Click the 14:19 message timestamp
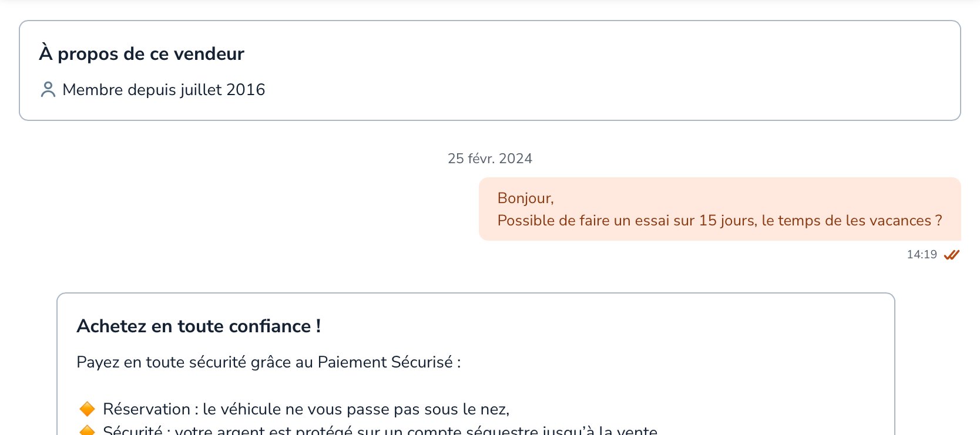 point(922,255)
